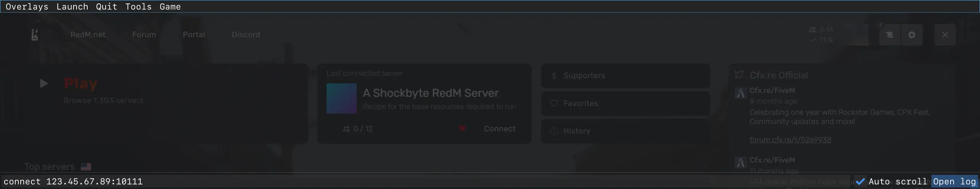This screenshot has height=189, width=980.
Task: Click the Open log button
Action: (x=954, y=181)
